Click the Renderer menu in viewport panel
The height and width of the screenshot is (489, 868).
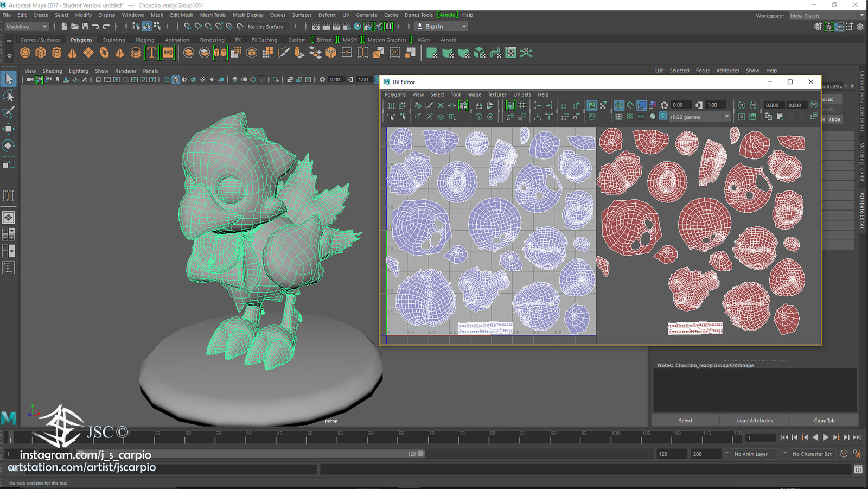point(125,71)
